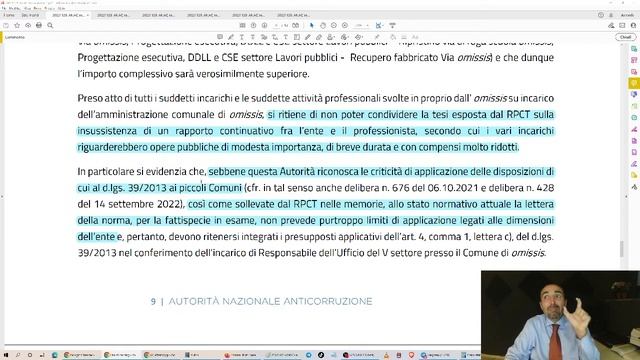Click the Aa text properties icon
Viewport: 640px width, 360px height.
click(415, 37)
